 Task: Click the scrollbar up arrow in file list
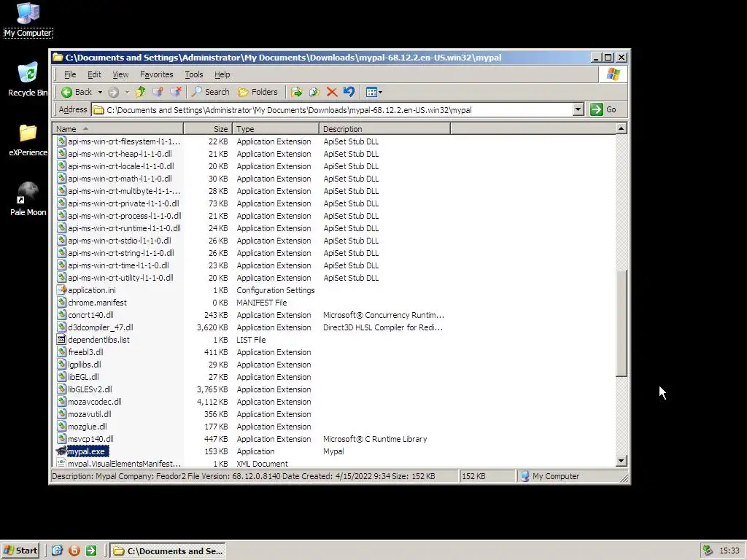(622, 128)
